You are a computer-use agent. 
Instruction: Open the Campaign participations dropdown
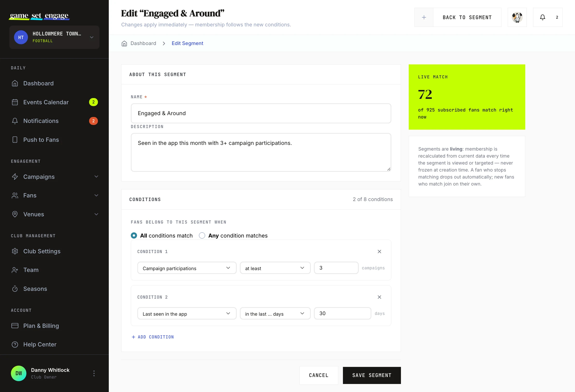[x=187, y=268]
